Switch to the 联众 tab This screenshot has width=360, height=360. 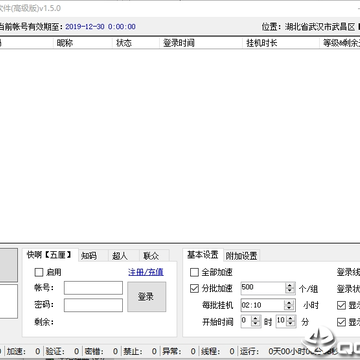pyautogui.click(x=154, y=256)
